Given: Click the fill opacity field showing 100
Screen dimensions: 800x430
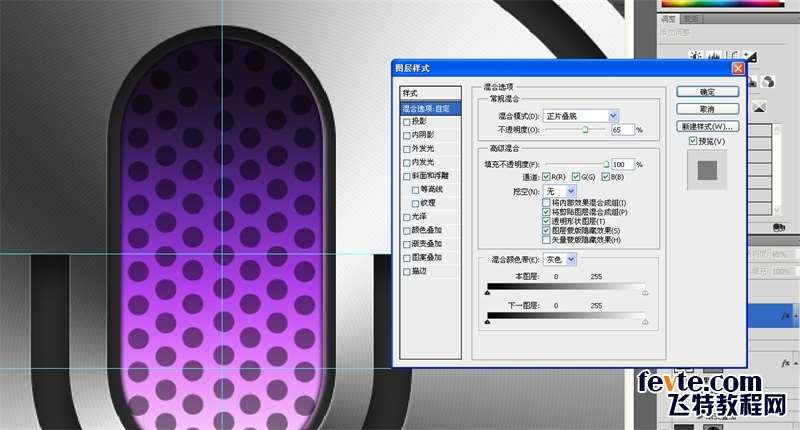Looking at the screenshot, I should click(x=622, y=164).
